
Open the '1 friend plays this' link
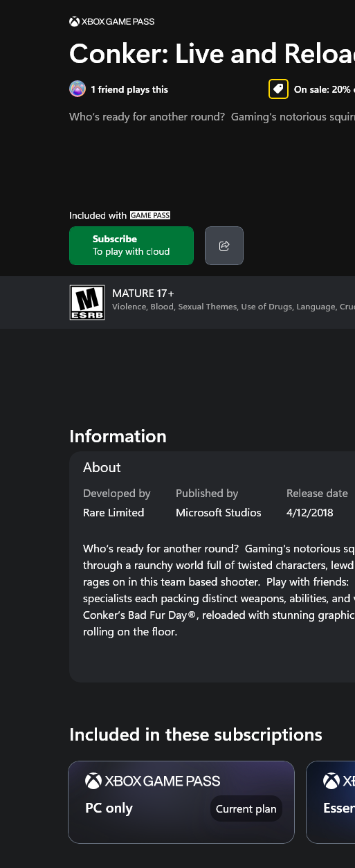pos(129,89)
